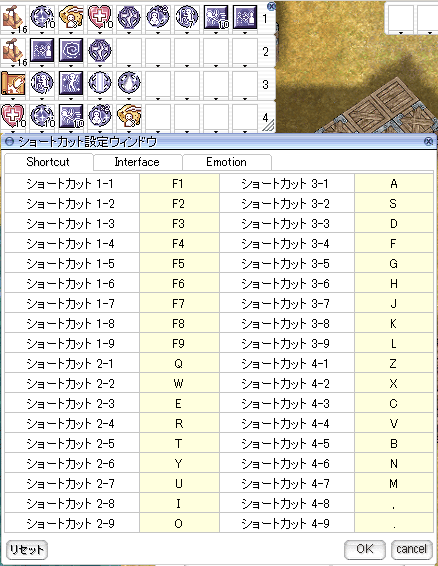Screen dimensions: 438x566
Task: Click the spiral portal skill icon in hotbar row 2
Action: [71, 50]
